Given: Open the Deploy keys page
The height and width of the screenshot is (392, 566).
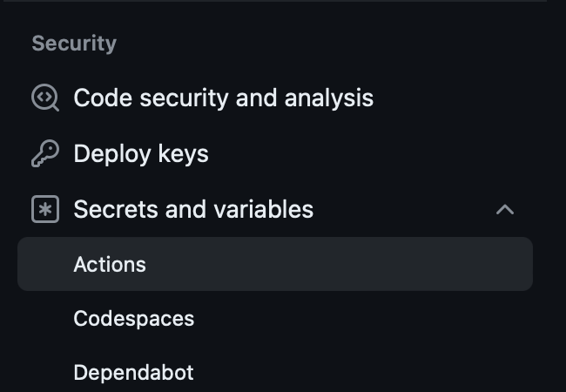Looking at the screenshot, I should (x=141, y=154).
